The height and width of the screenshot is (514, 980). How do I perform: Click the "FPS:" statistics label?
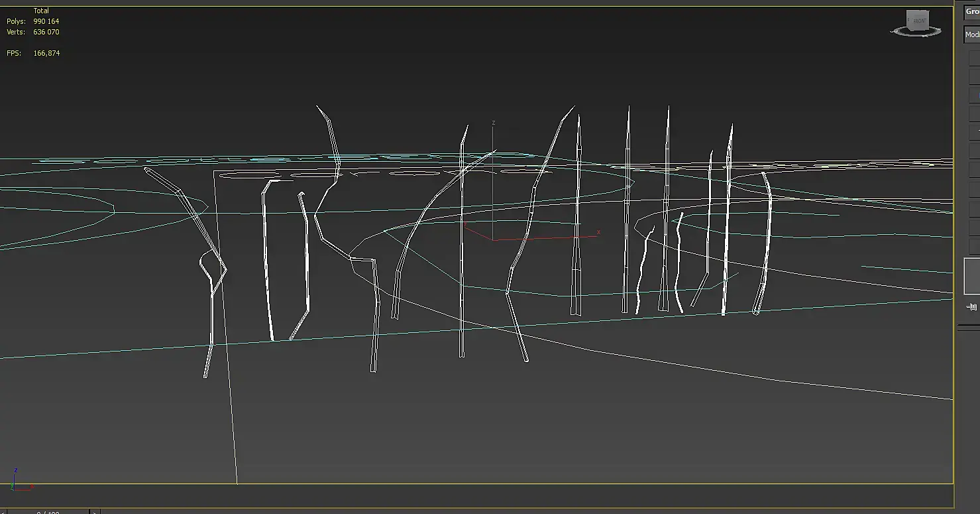pos(13,53)
